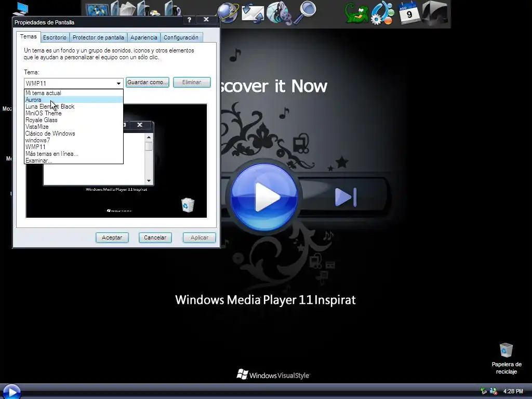Open Papelera de reciclaje on the desktop
The width and height of the screenshot is (532, 399).
(506, 358)
